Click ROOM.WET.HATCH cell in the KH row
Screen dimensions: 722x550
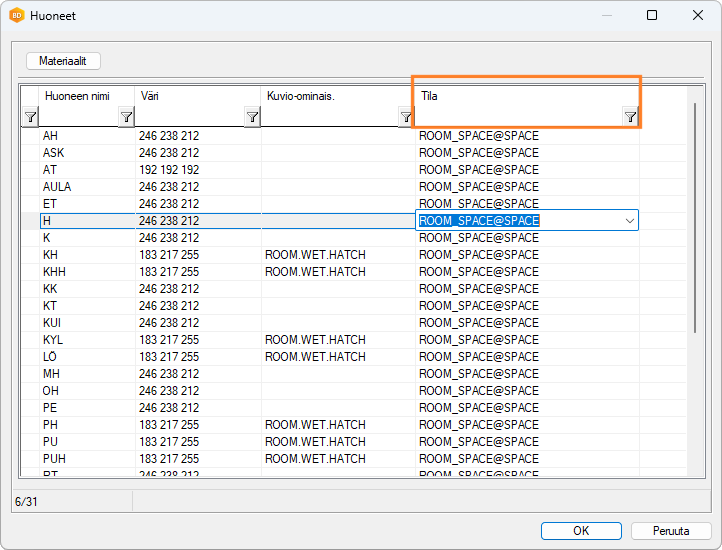(x=315, y=255)
